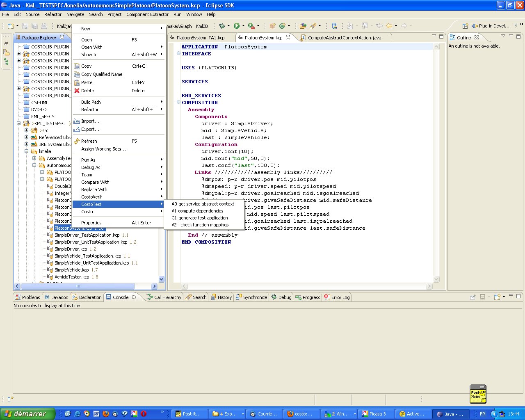Collapse the KML_TESTSPEC project tree node

tap(19, 123)
